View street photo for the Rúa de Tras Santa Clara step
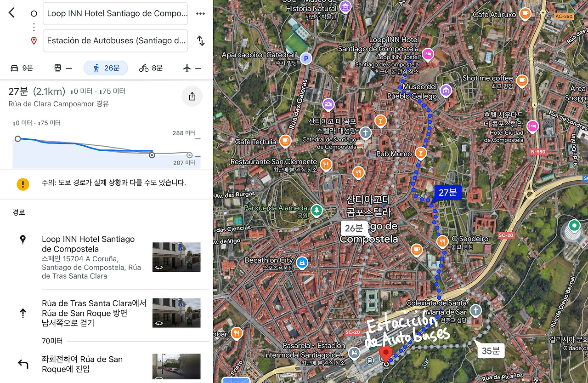Screen dimensions: 588x383 [x=176, y=313]
